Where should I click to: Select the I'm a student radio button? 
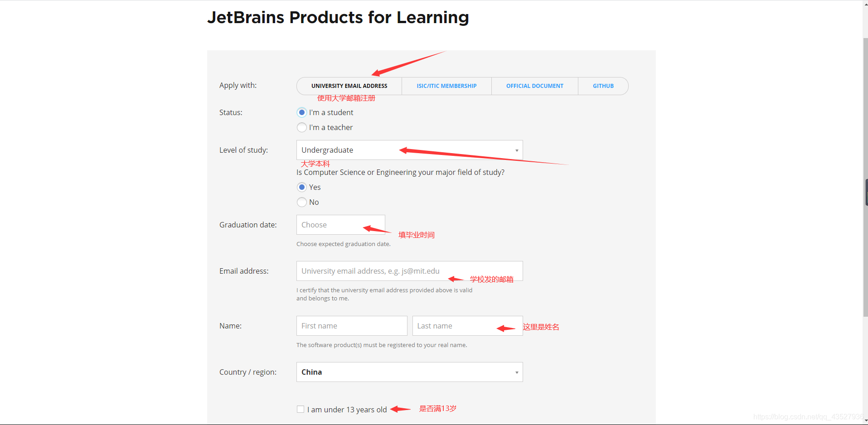pyautogui.click(x=302, y=112)
